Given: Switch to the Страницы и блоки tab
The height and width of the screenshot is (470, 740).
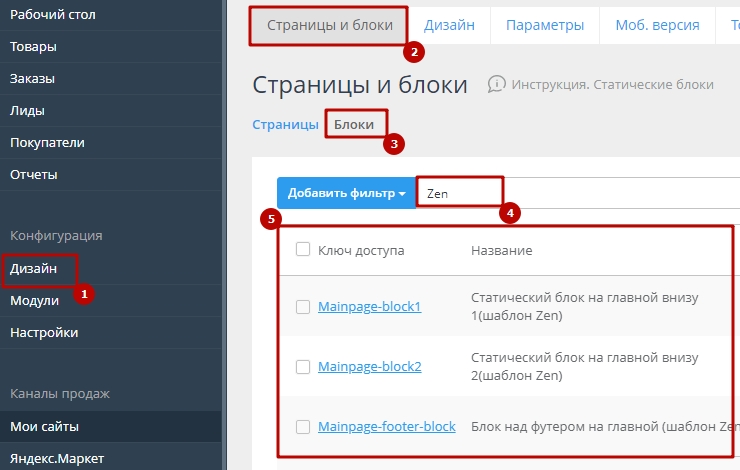Looking at the screenshot, I should point(330,25).
